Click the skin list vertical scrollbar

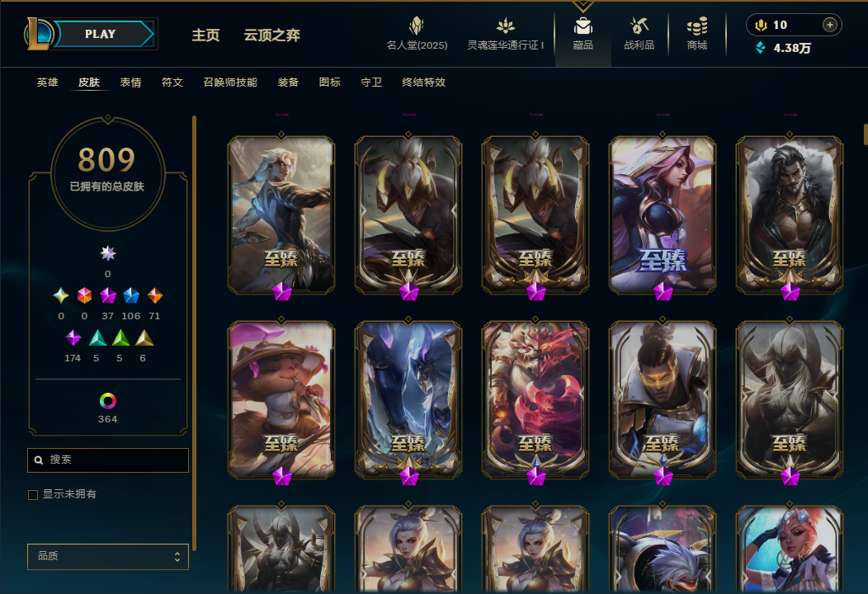coord(866,134)
